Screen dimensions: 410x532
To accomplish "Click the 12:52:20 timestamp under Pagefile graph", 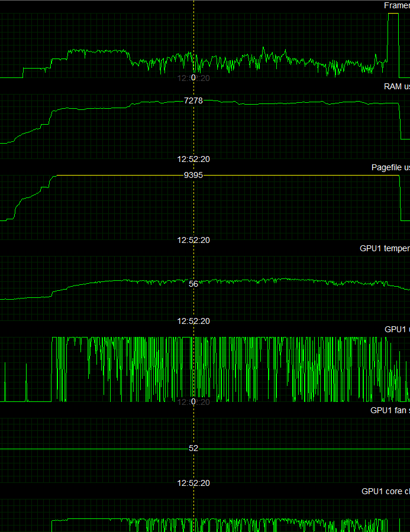I will (x=193, y=240).
